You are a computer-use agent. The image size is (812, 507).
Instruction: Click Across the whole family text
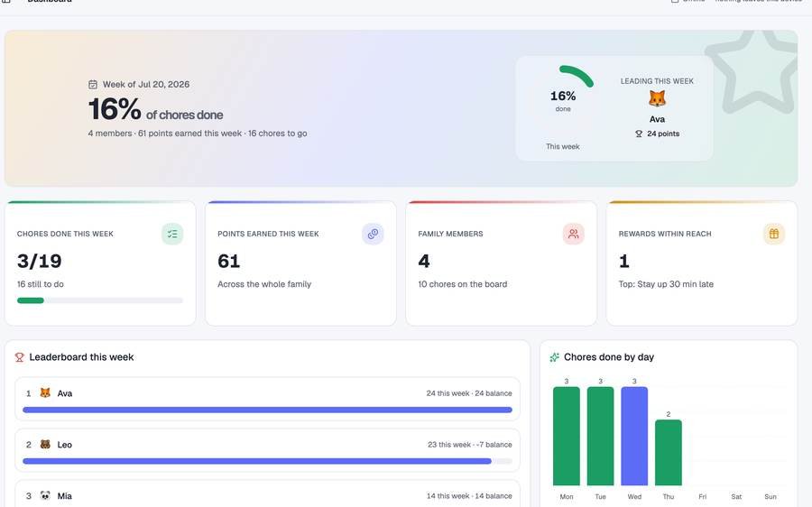(264, 284)
